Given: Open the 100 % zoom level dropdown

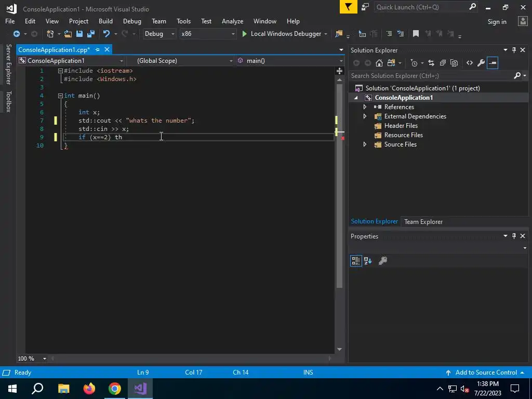Looking at the screenshot, I should pyautogui.click(x=45, y=358).
